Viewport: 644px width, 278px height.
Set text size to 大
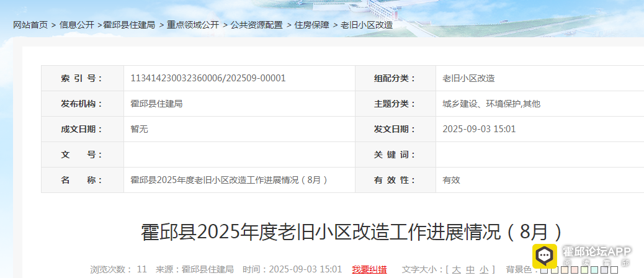click(456, 269)
